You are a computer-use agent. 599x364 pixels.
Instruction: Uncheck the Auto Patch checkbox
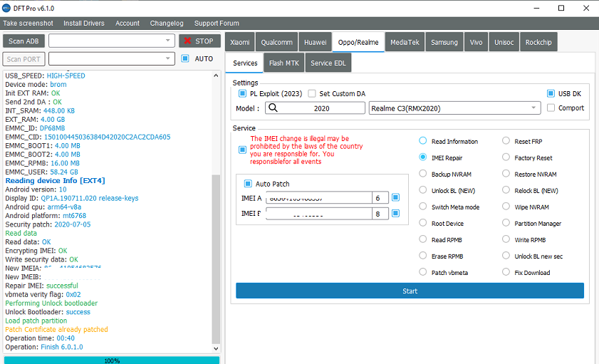(x=248, y=184)
